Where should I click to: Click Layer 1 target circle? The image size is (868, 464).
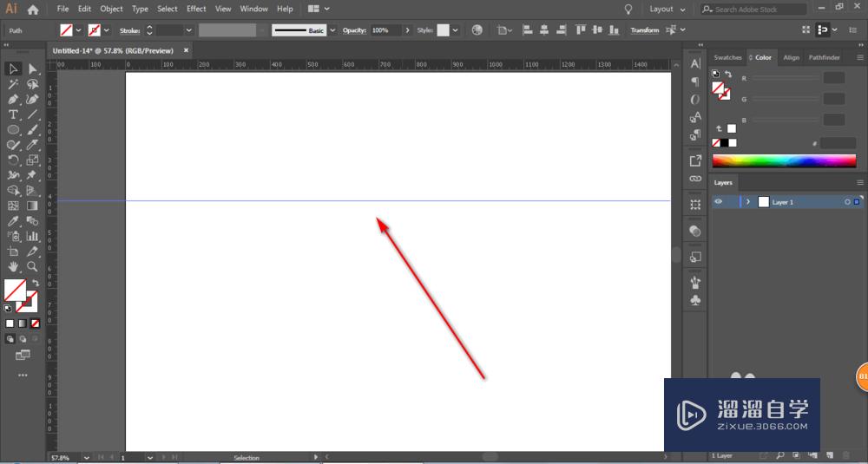click(847, 202)
